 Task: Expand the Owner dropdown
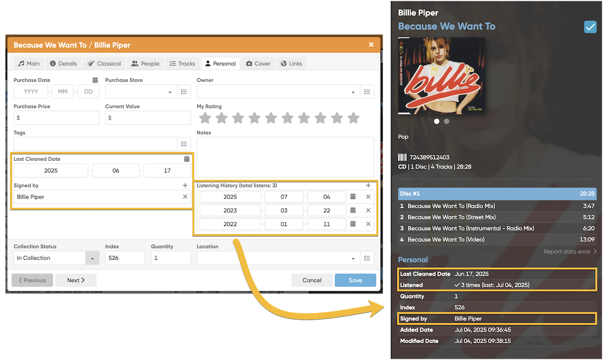pyautogui.click(x=353, y=92)
